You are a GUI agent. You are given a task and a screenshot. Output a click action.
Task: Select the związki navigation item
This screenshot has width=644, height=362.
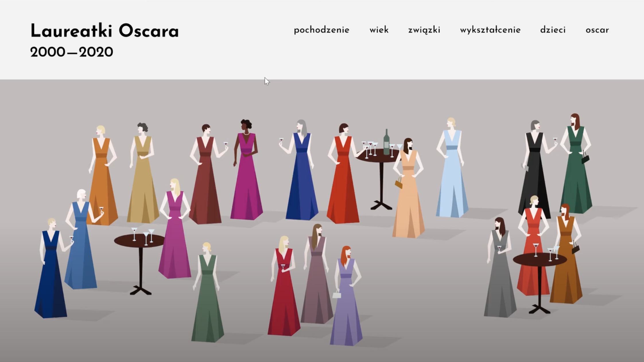click(x=424, y=30)
